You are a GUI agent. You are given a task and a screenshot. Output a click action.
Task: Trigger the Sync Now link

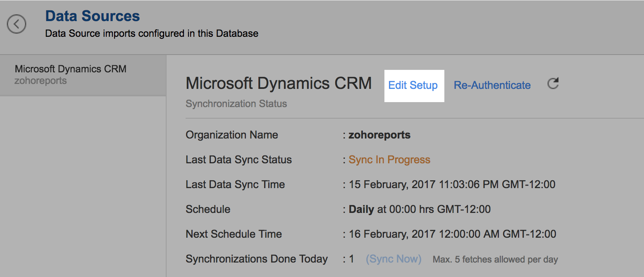click(x=394, y=259)
